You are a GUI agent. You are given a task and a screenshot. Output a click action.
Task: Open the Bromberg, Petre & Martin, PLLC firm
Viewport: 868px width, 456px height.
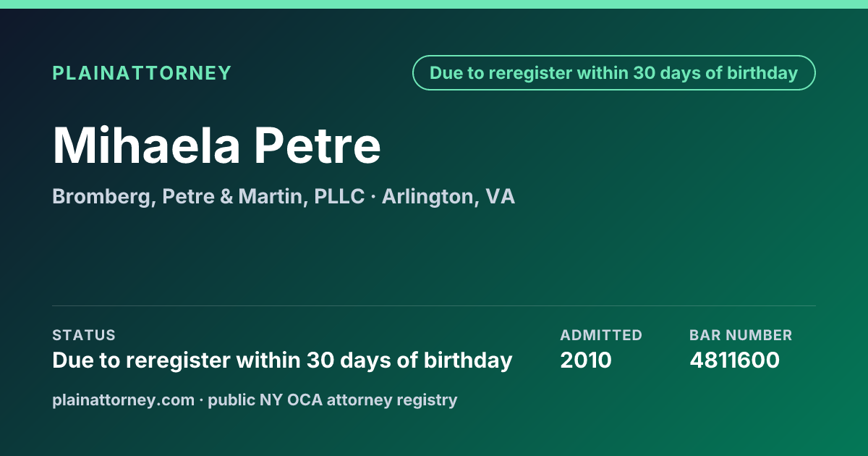(x=208, y=197)
